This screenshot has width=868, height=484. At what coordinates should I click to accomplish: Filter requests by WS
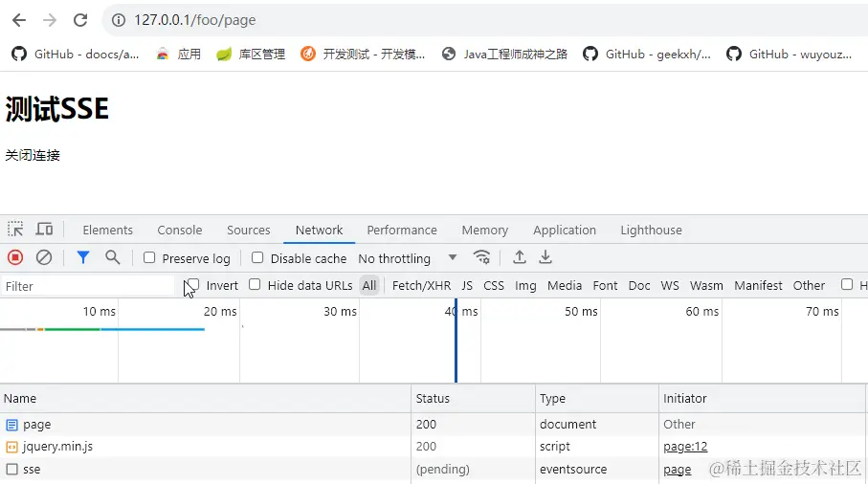pos(670,285)
